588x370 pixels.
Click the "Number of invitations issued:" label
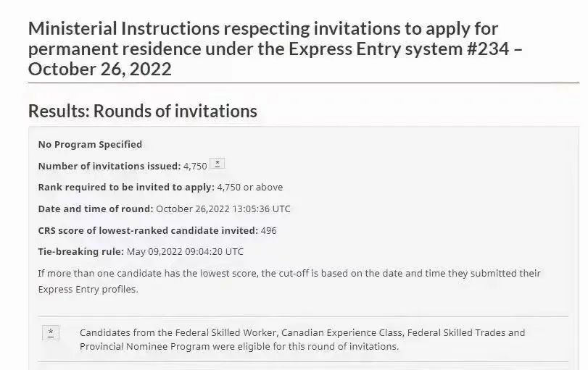point(109,166)
